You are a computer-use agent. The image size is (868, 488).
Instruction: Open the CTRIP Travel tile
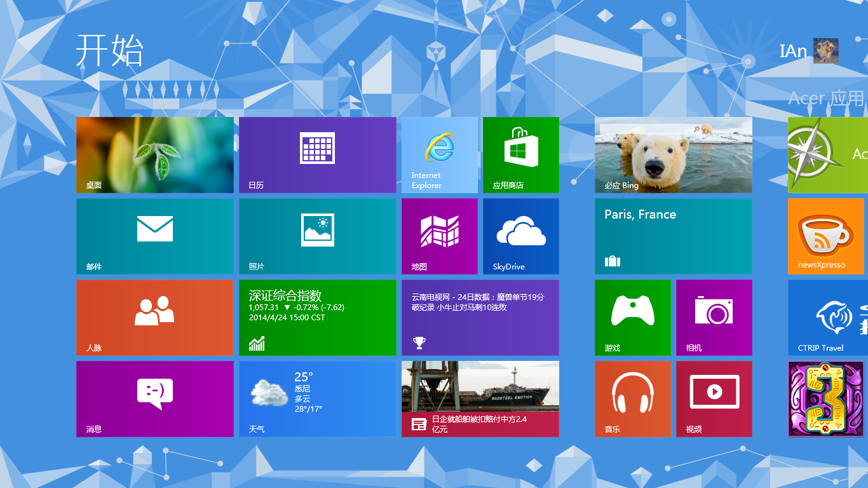coord(828,318)
